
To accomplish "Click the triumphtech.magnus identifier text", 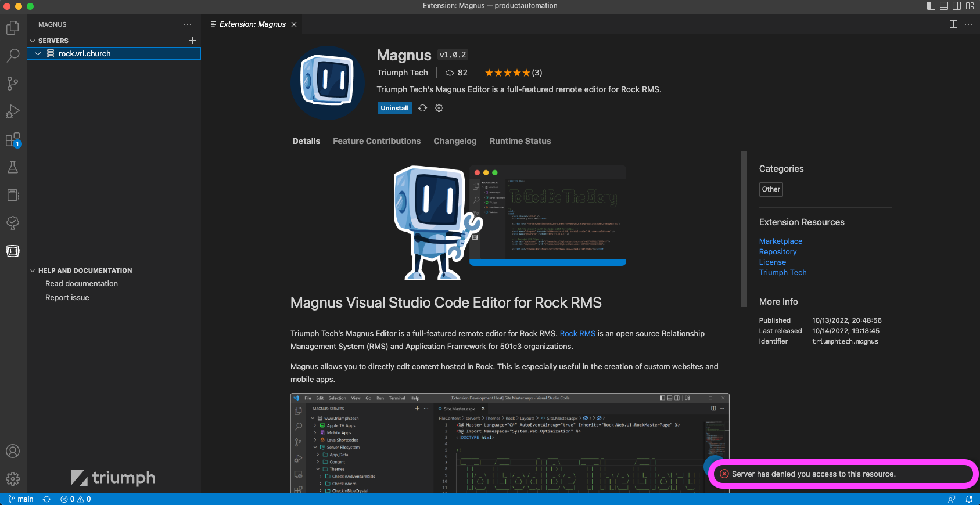I will [845, 341].
